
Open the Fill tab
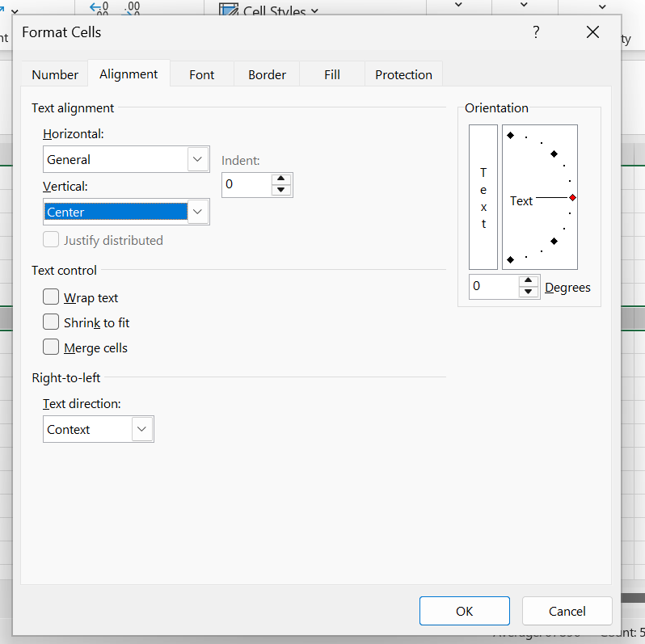332,74
